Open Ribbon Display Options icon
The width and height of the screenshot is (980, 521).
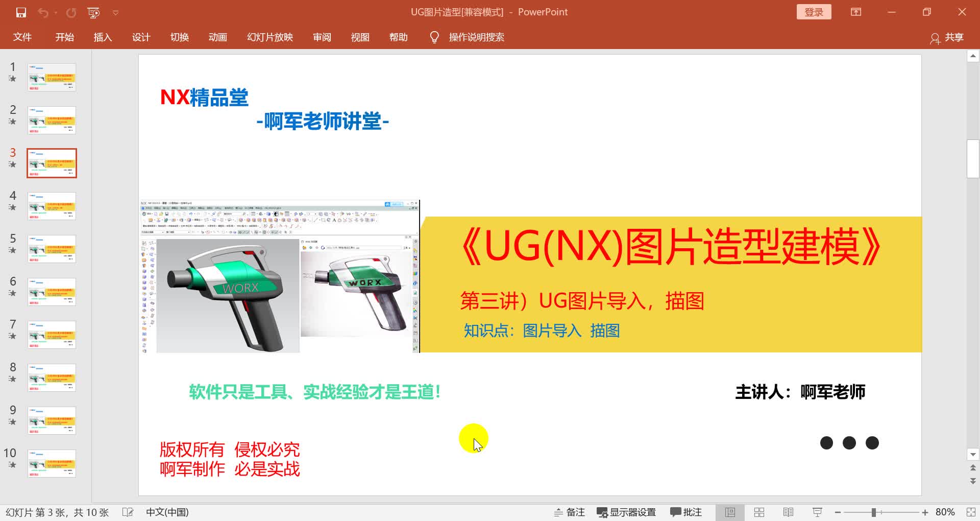[x=856, y=12]
